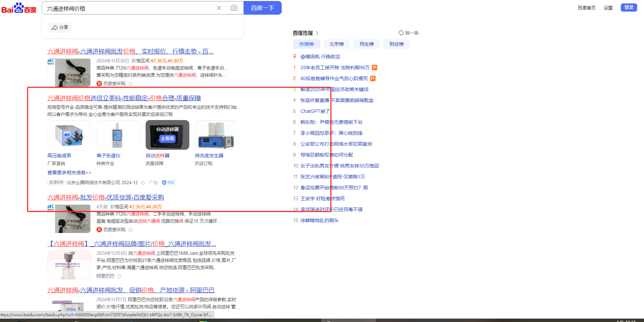
Task: Open dropdown next to 阿里巴巴 source
Action: 119,276
